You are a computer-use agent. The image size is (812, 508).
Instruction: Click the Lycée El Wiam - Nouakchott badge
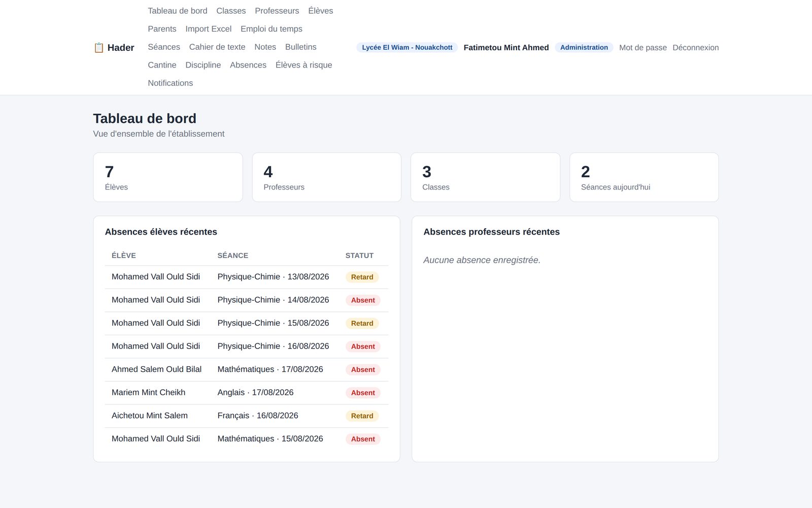coord(407,47)
